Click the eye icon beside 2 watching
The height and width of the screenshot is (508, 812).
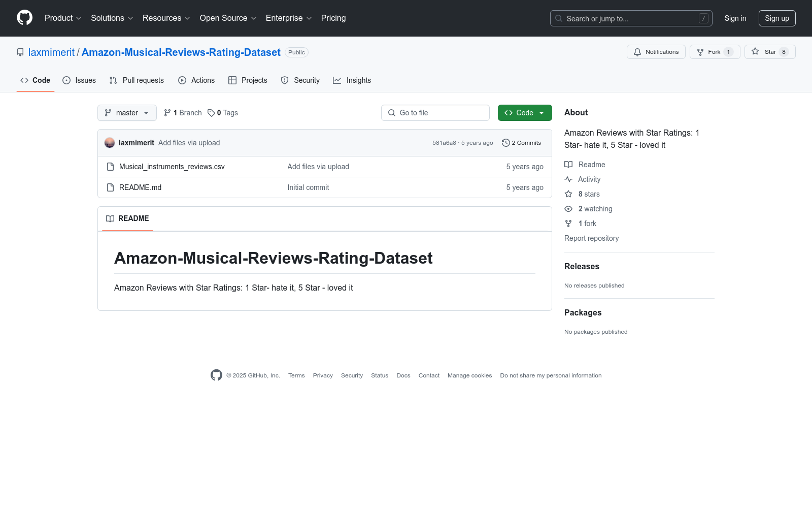pos(568,209)
